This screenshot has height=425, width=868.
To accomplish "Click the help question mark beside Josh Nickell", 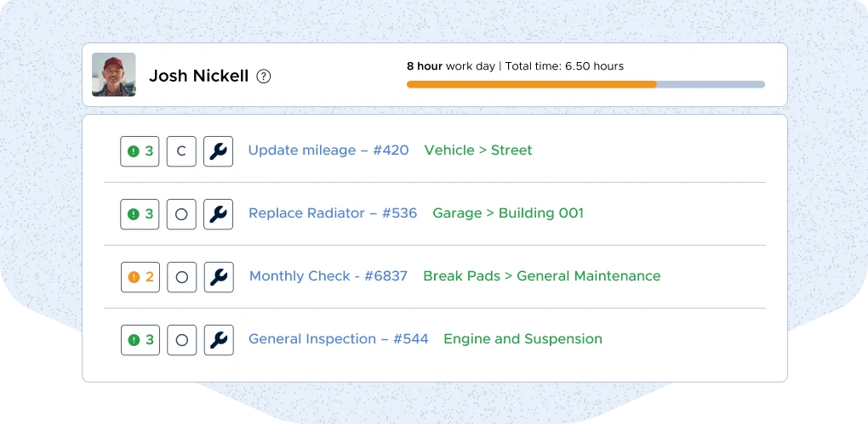I will 264,76.
